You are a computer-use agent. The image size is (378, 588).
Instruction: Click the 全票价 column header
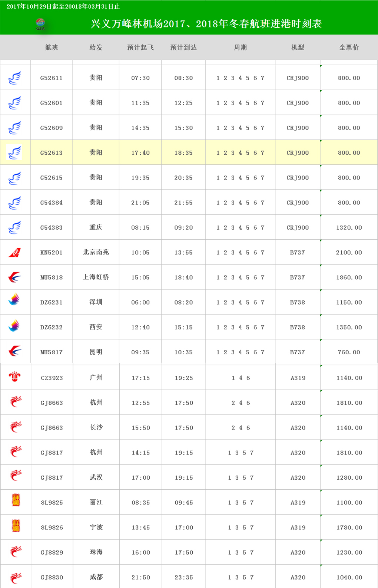(x=349, y=47)
